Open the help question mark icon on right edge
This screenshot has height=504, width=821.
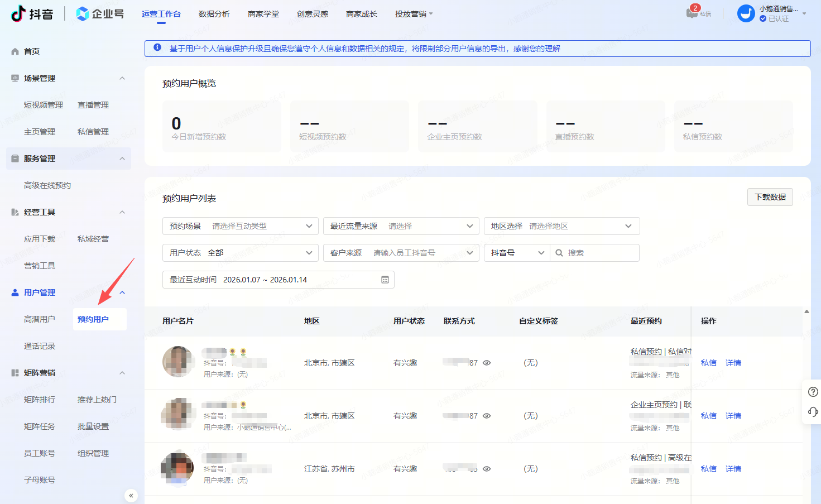[813, 392]
